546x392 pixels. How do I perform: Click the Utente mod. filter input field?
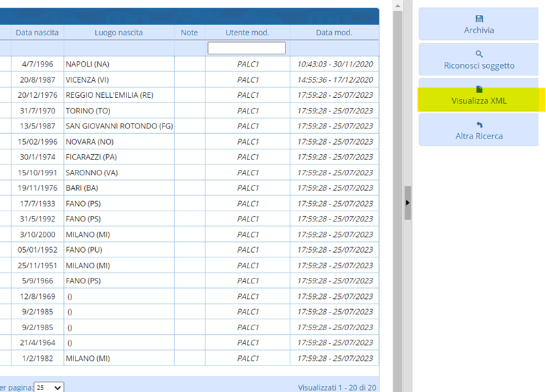click(x=247, y=48)
